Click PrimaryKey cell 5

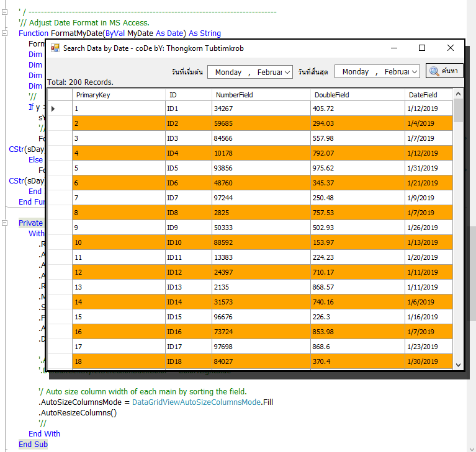[x=119, y=168]
